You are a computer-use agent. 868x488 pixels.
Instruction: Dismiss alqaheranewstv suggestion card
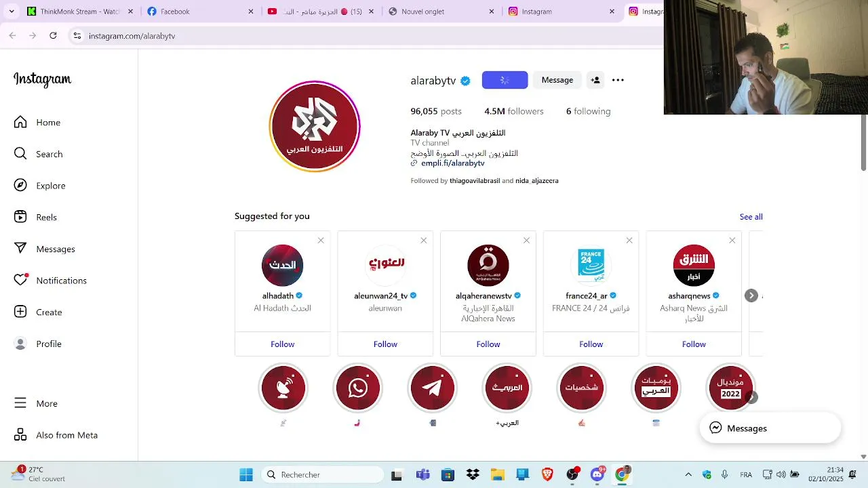click(x=526, y=241)
